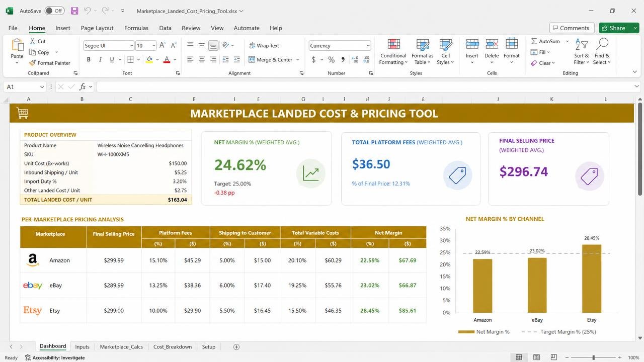This screenshot has height=362, width=644.
Task: Open the File menu
Action: [13, 28]
